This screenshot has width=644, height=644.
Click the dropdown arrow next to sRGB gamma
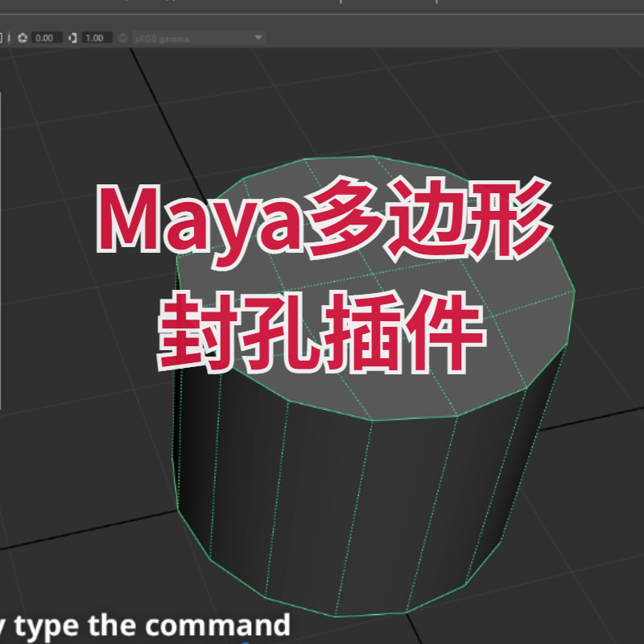(x=258, y=37)
